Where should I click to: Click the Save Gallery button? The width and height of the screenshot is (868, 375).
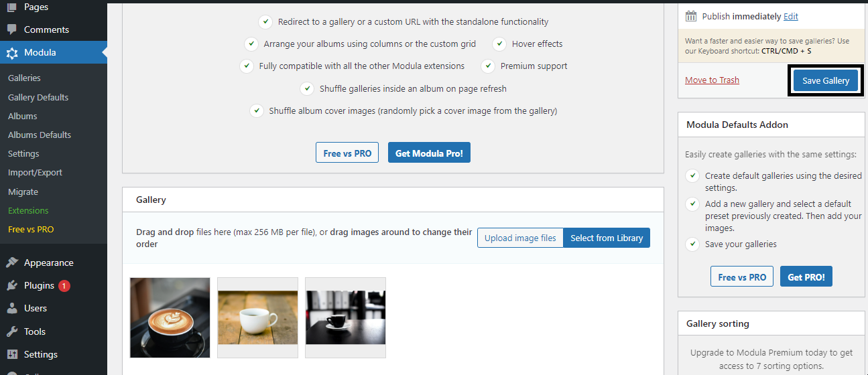pyautogui.click(x=826, y=80)
